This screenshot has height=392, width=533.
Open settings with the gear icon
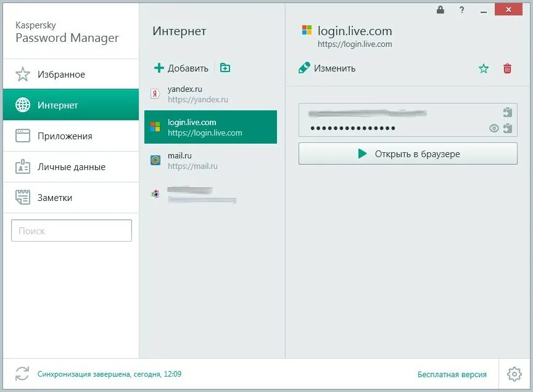pyautogui.click(x=514, y=374)
